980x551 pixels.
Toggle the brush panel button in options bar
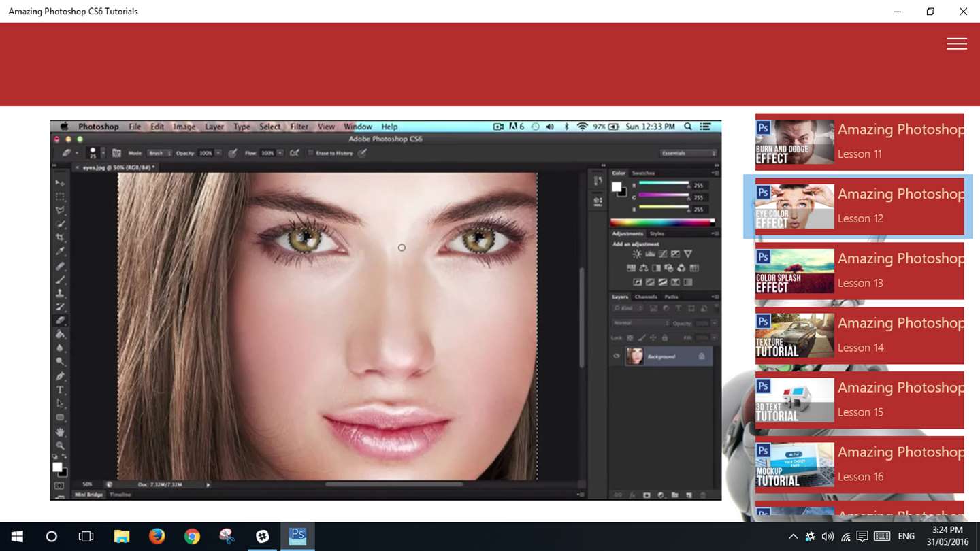[116, 153]
